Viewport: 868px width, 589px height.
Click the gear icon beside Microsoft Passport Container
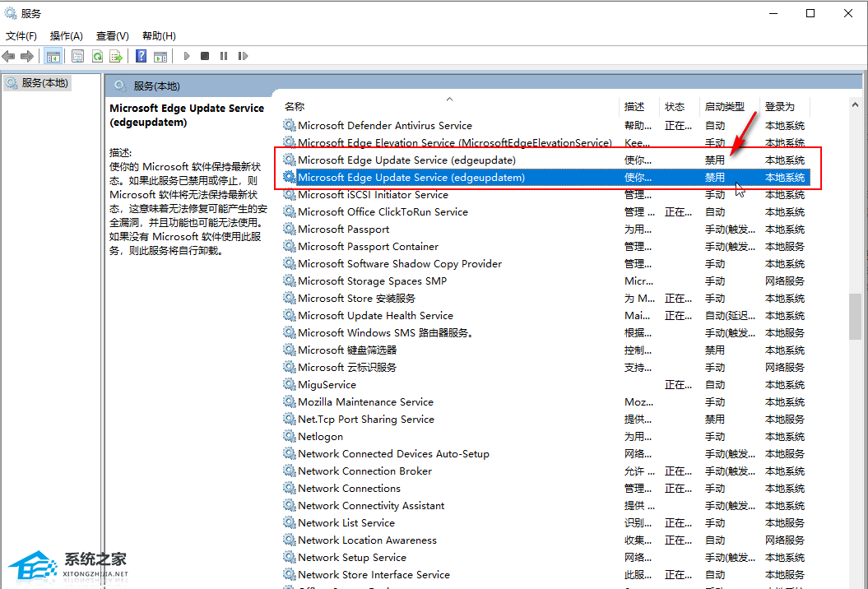pyautogui.click(x=290, y=246)
